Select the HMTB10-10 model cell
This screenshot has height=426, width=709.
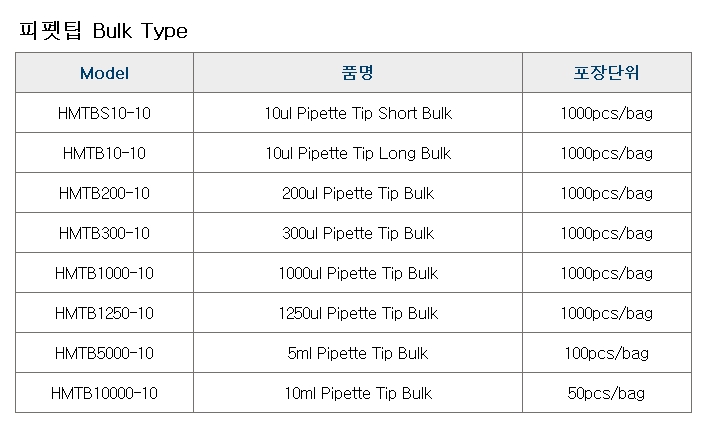click(x=104, y=153)
